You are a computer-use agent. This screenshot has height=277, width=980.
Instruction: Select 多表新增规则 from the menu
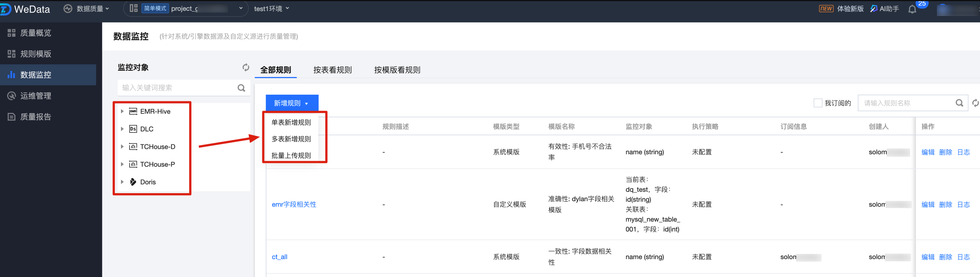click(291, 139)
